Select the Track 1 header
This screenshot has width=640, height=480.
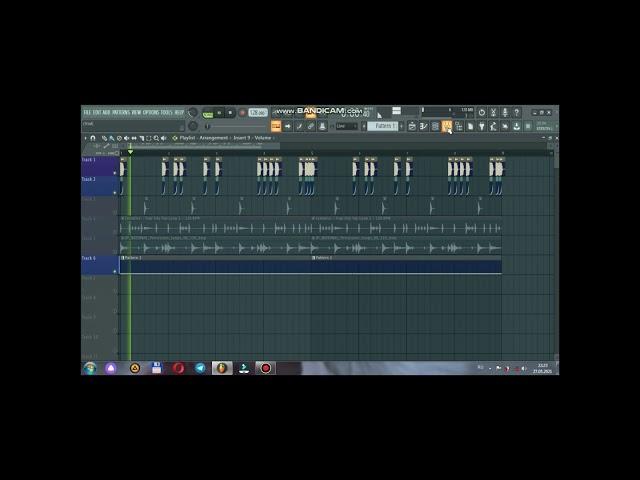(x=100, y=166)
